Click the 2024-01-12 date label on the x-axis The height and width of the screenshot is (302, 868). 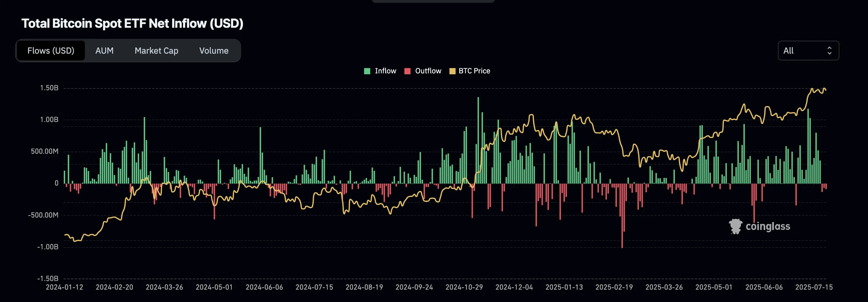(x=64, y=287)
